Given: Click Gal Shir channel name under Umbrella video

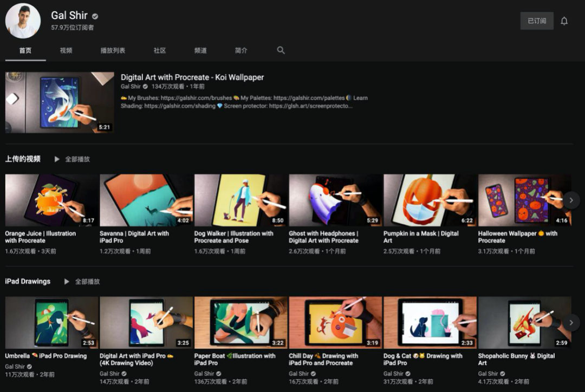Looking at the screenshot, I should click(x=15, y=367).
